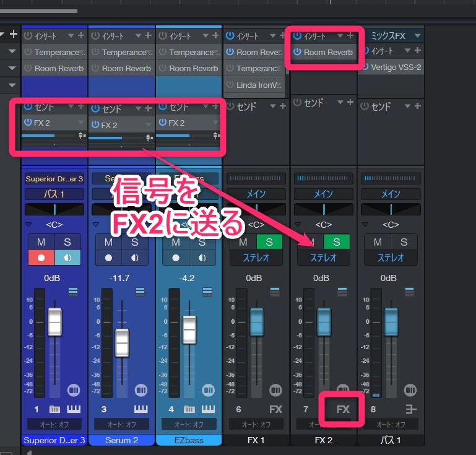Select the EZbass channel name label
Viewport: 476px width, 455px height.
coord(189,440)
